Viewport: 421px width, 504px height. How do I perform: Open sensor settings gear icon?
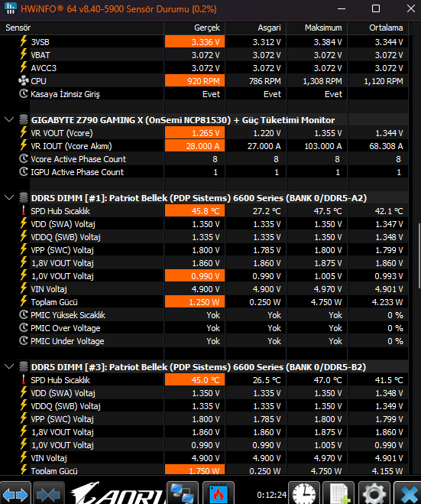click(374, 494)
